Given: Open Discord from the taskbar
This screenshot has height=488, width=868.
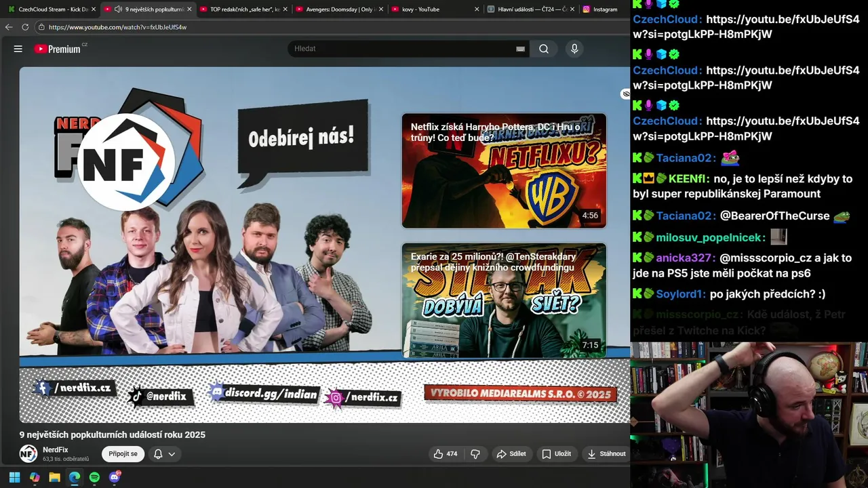Looking at the screenshot, I should click(115, 477).
